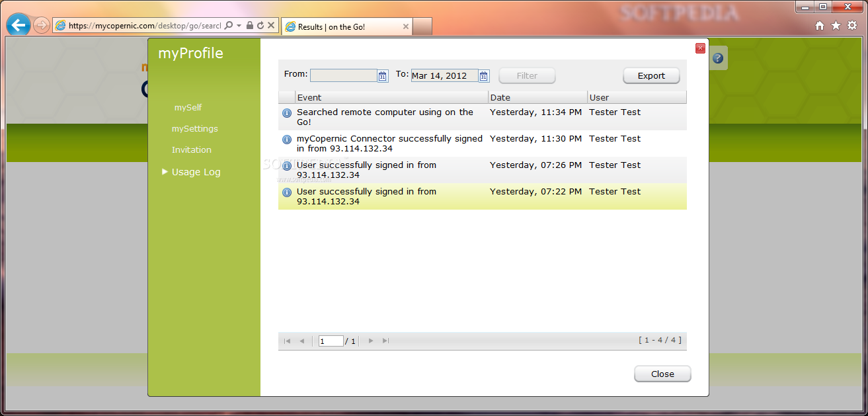Go to next page of log

point(371,341)
